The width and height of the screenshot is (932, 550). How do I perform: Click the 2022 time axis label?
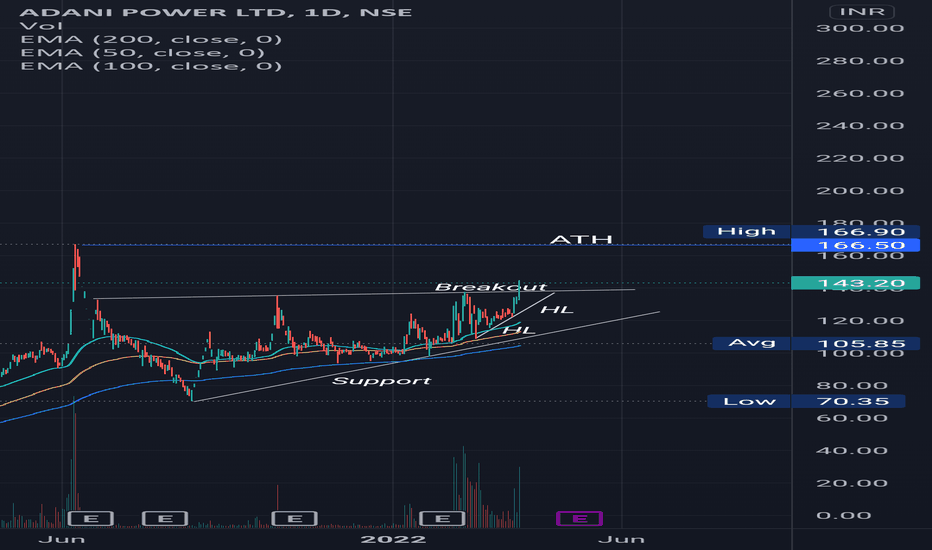point(393,539)
